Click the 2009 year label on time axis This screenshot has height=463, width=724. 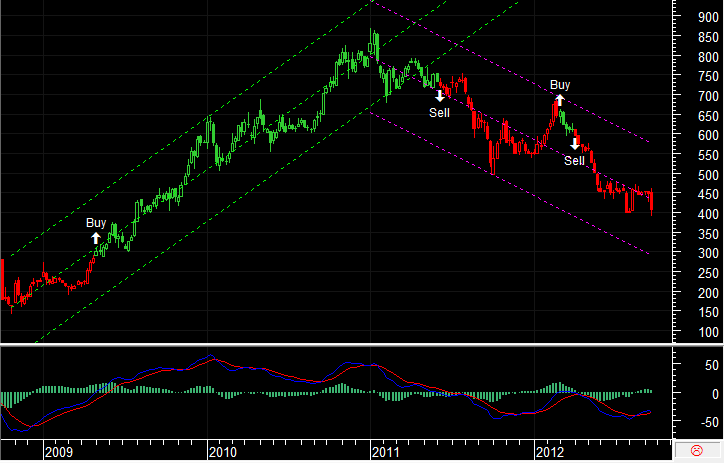point(59,452)
